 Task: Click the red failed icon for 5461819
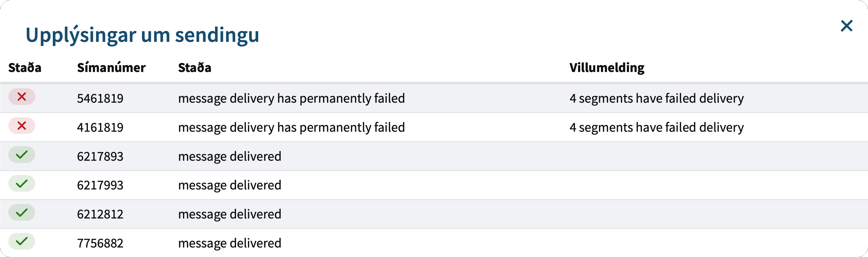tap(22, 97)
